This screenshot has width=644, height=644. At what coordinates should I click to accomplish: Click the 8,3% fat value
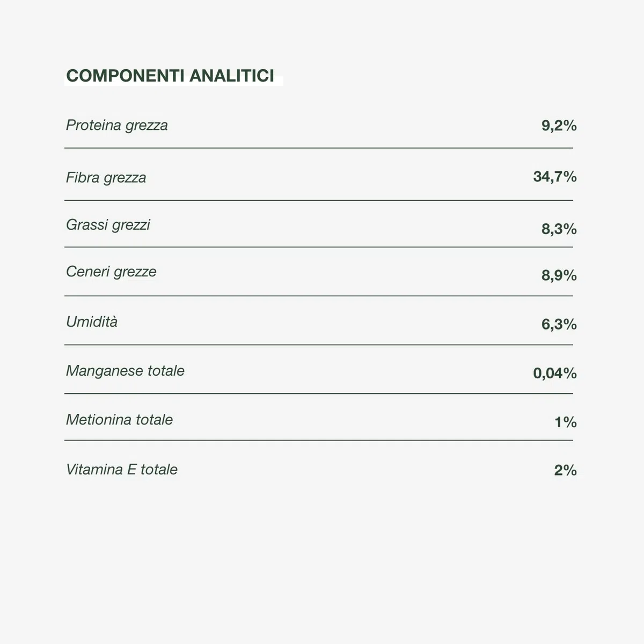click(x=559, y=229)
